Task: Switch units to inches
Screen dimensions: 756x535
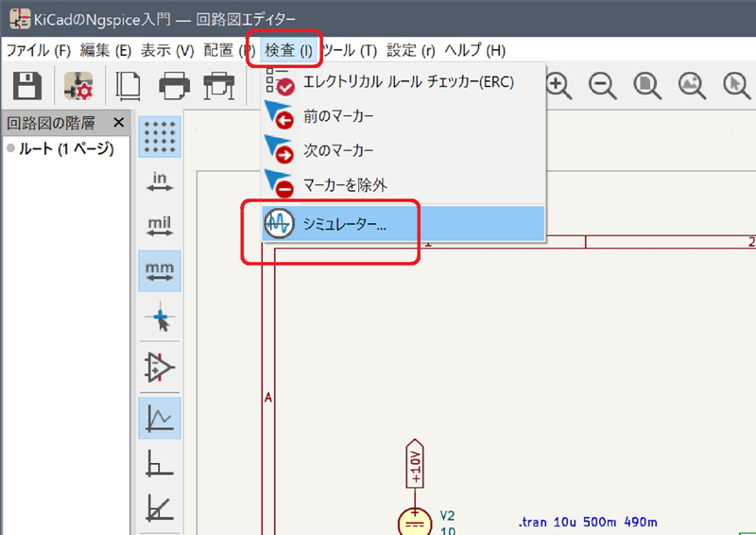Action: (160, 181)
